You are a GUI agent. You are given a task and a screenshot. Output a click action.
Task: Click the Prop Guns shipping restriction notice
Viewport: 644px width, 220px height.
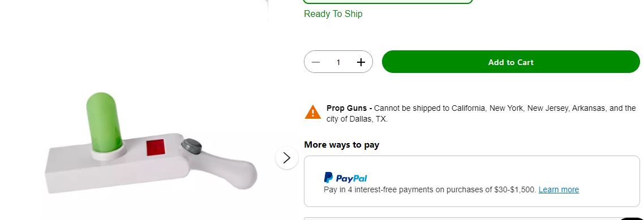coord(470,114)
